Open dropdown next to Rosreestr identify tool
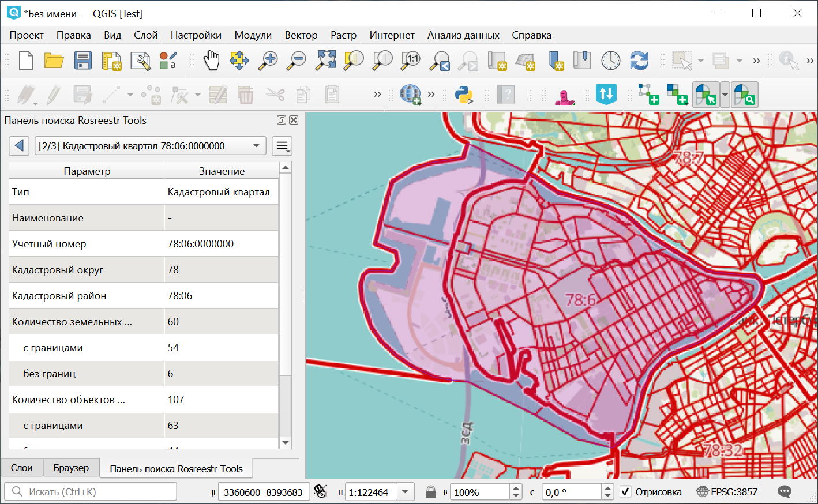818x504 pixels. (x=725, y=95)
